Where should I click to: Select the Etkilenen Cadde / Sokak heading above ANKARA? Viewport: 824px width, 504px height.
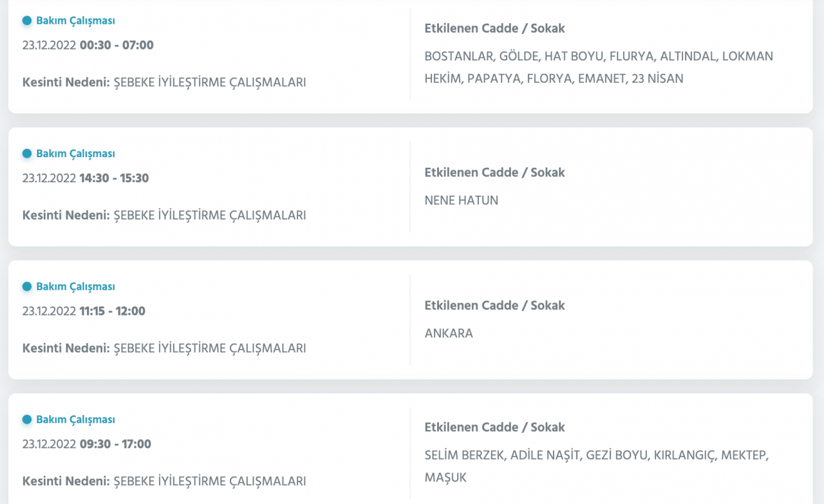494,305
